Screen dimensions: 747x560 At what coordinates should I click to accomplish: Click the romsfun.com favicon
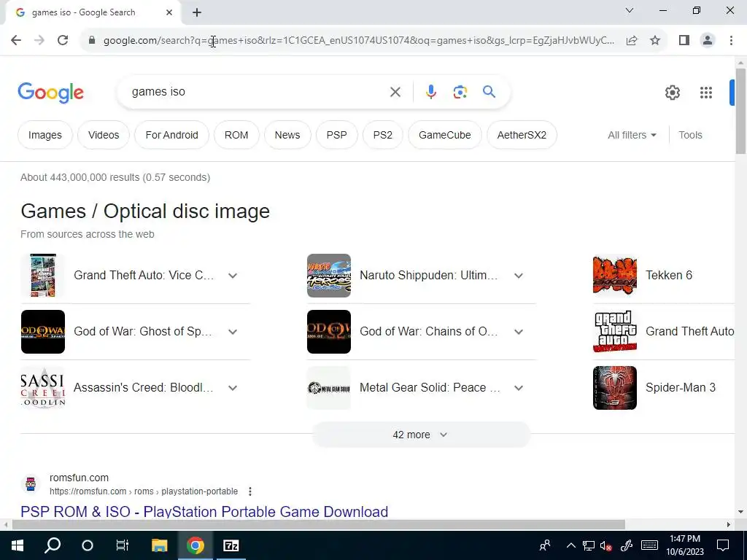click(x=31, y=484)
